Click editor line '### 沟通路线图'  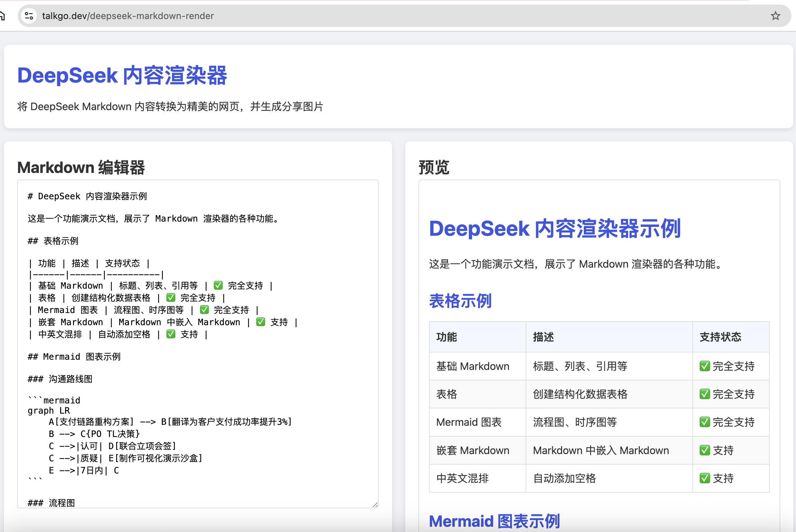(60, 379)
